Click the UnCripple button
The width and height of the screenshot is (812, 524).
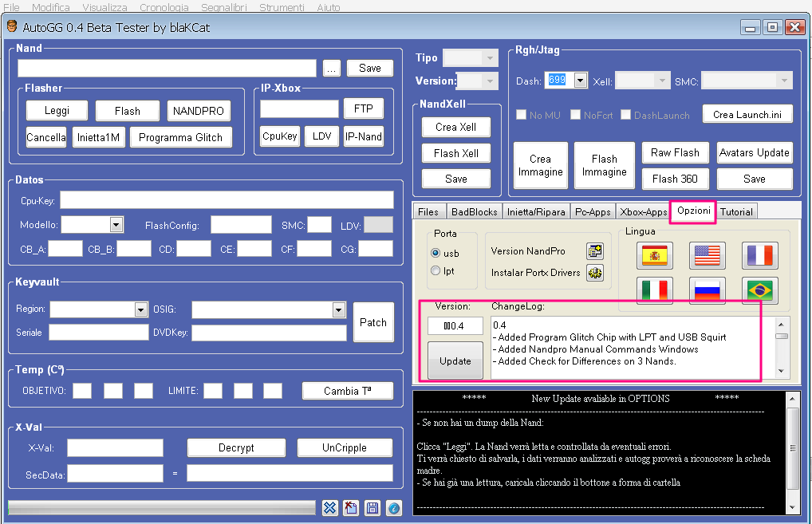tap(345, 447)
